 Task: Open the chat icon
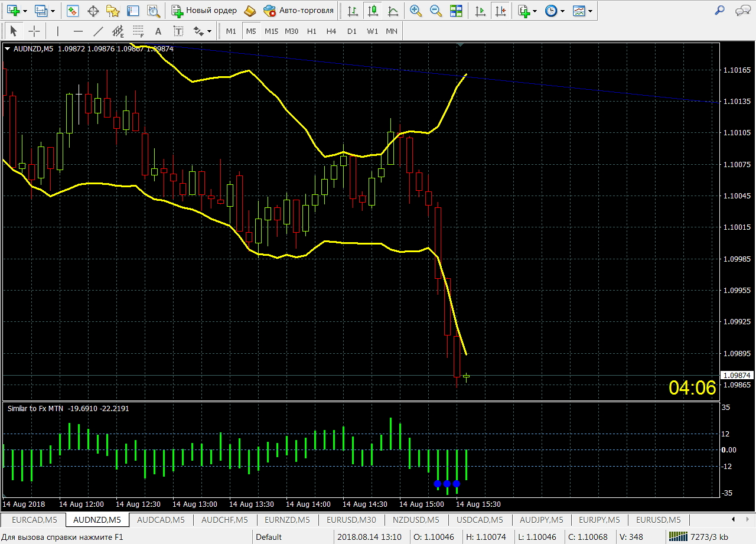pos(742,11)
